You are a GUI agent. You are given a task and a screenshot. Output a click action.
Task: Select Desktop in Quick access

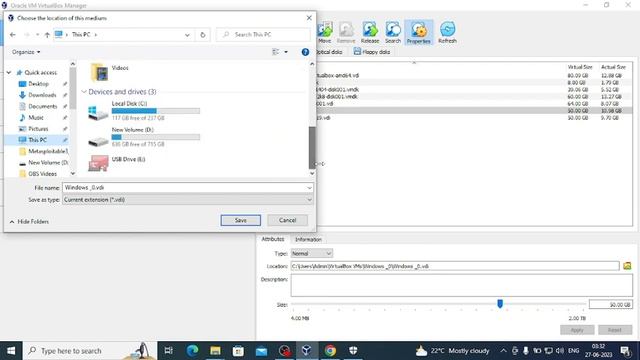coord(38,84)
